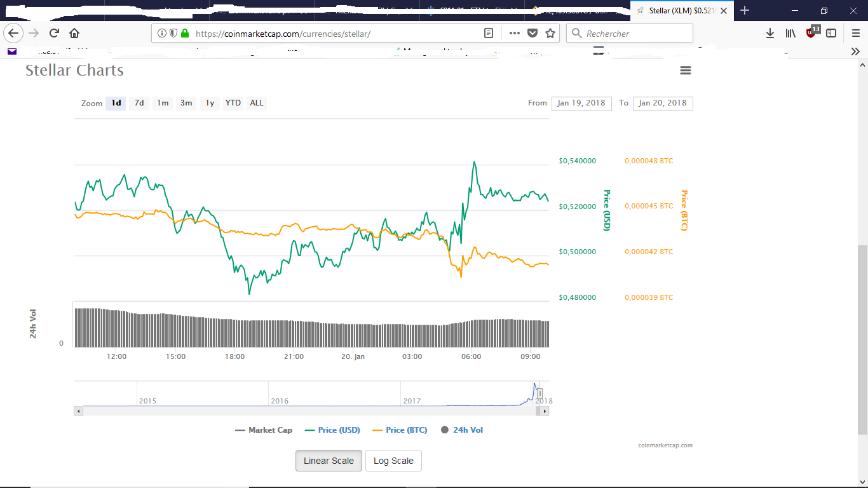This screenshot has width=868, height=488.
Task: Switch chart to Log Scale
Action: point(393,461)
